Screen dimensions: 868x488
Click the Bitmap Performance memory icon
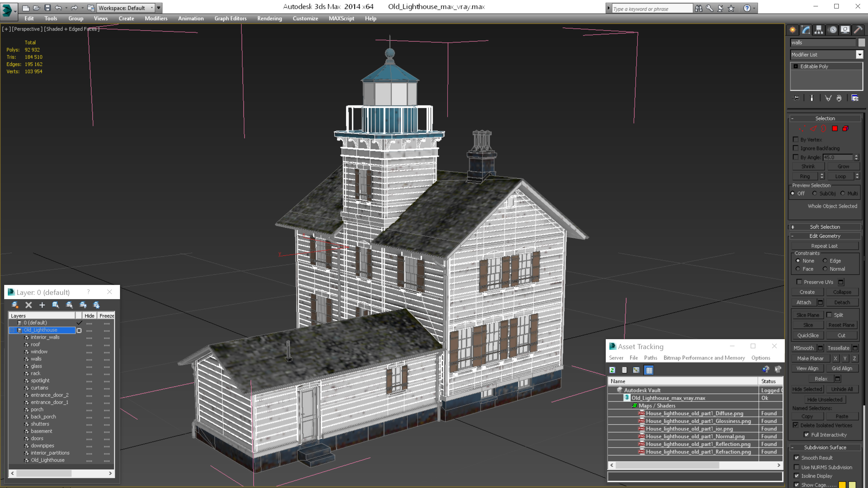[649, 370]
